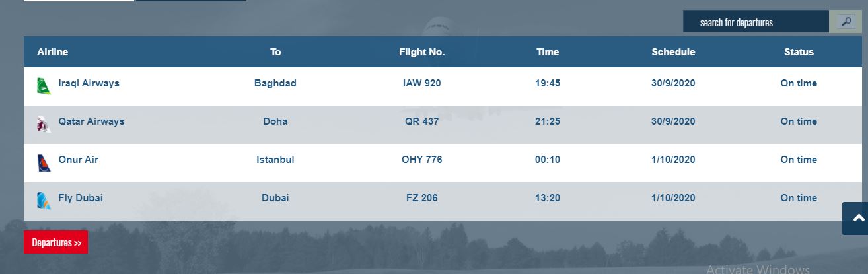The width and height of the screenshot is (868, 274).
Task: Select the Qatar Airways airline name
Action: point(91,122)
